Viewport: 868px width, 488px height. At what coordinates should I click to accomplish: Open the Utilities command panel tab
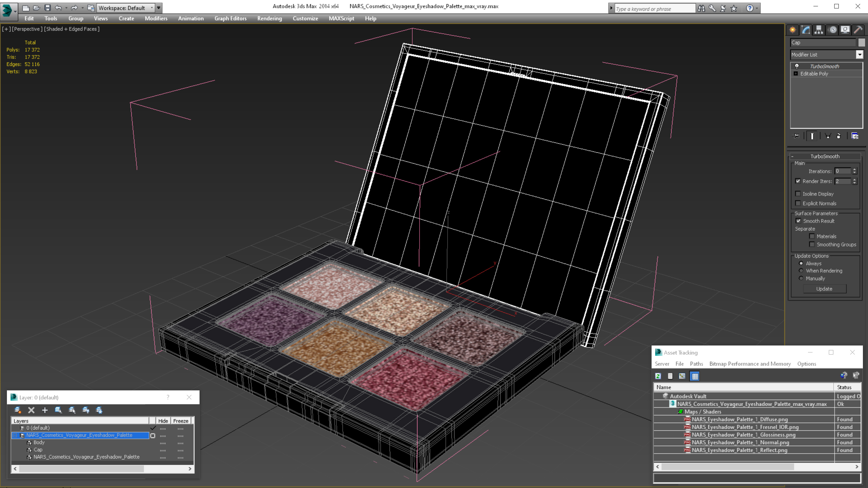click(x=858, y=30)
